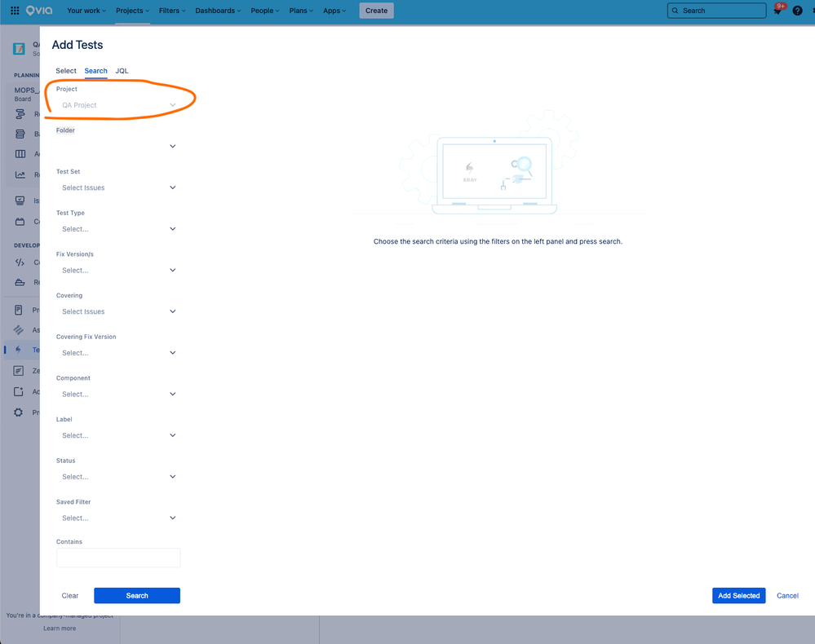Open the Component dropdown
815x644 pixels.
118,395
